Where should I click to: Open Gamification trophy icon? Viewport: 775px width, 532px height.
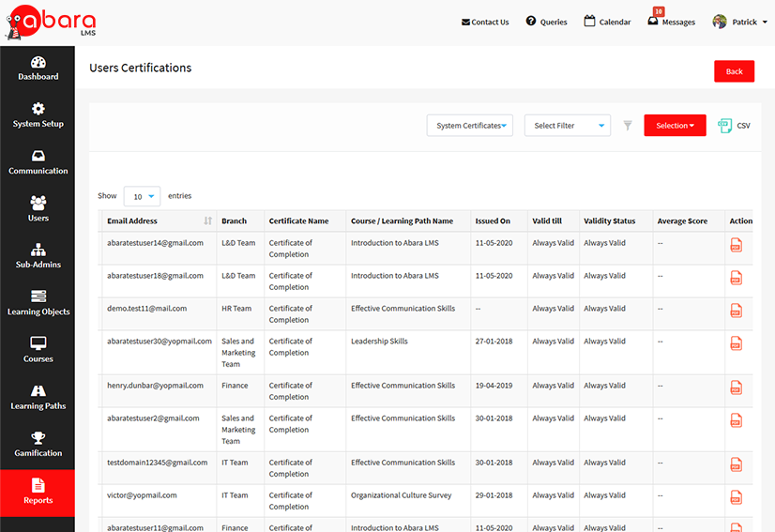pyautogui.click(x=38, y=437)
